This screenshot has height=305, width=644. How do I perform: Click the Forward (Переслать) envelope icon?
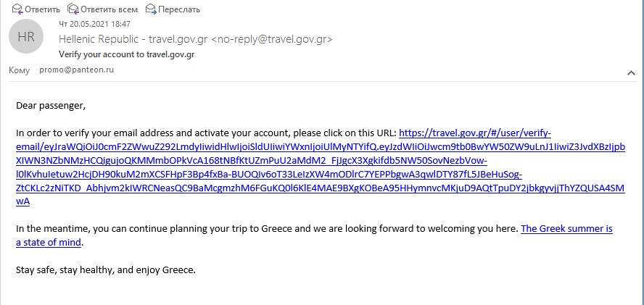(151, 9)
